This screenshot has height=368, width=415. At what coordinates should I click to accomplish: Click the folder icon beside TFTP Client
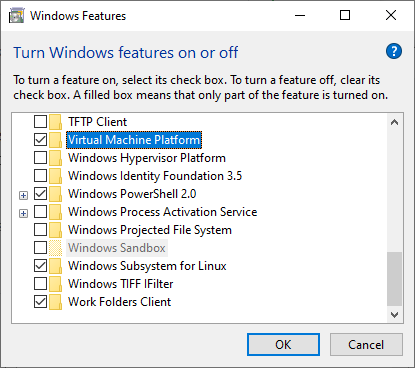click(55, 122)
